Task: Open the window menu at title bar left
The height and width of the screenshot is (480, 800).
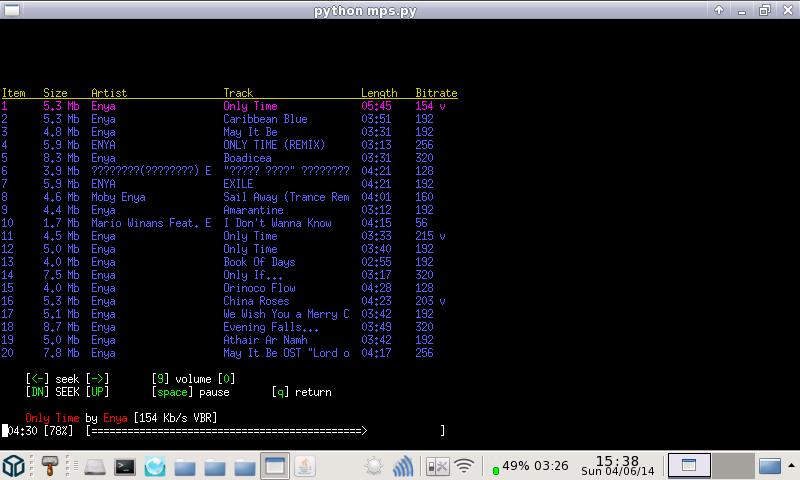Action: [10, 10]
